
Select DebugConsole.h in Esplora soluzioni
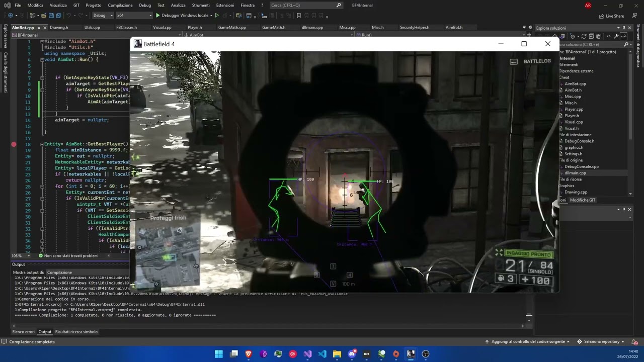pos(579,141)
